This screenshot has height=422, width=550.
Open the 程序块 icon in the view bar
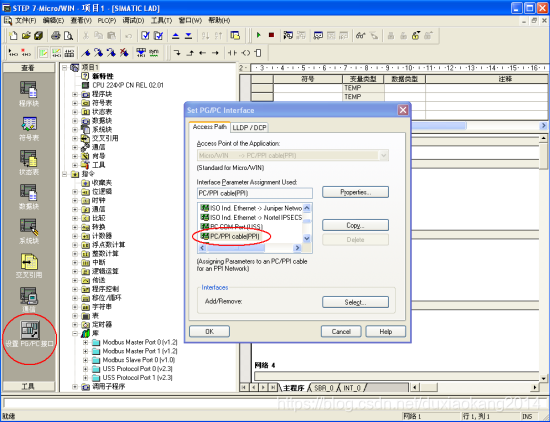pyautogui.click(x=28, y=93)
